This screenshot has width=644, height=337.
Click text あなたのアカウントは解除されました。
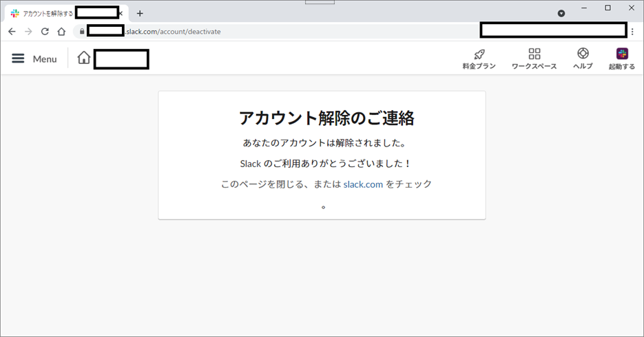pos(324,143)
